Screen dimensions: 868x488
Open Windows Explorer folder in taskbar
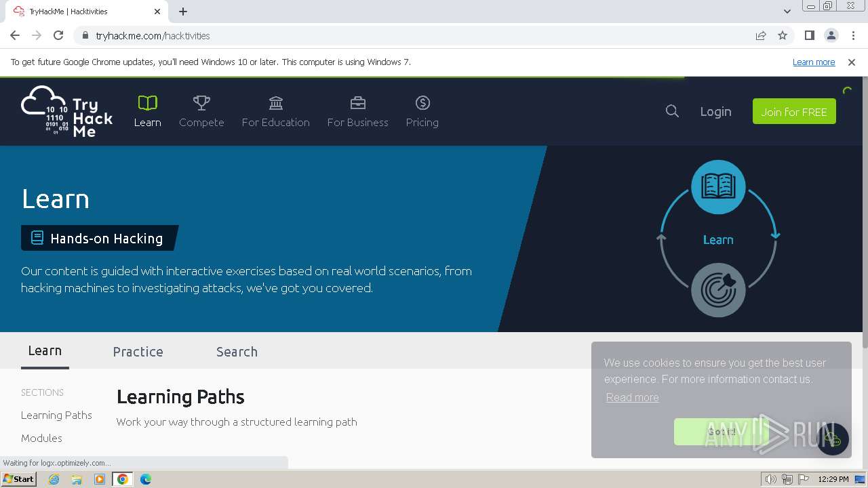coord(77,479)
